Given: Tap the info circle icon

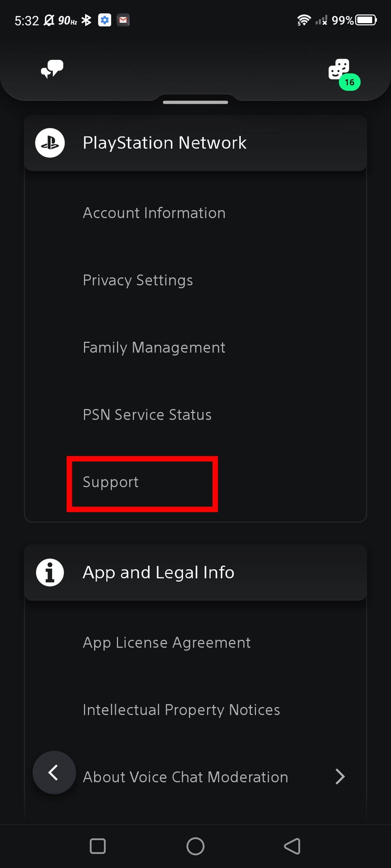Looking at the screenshot, I should 50,573.
